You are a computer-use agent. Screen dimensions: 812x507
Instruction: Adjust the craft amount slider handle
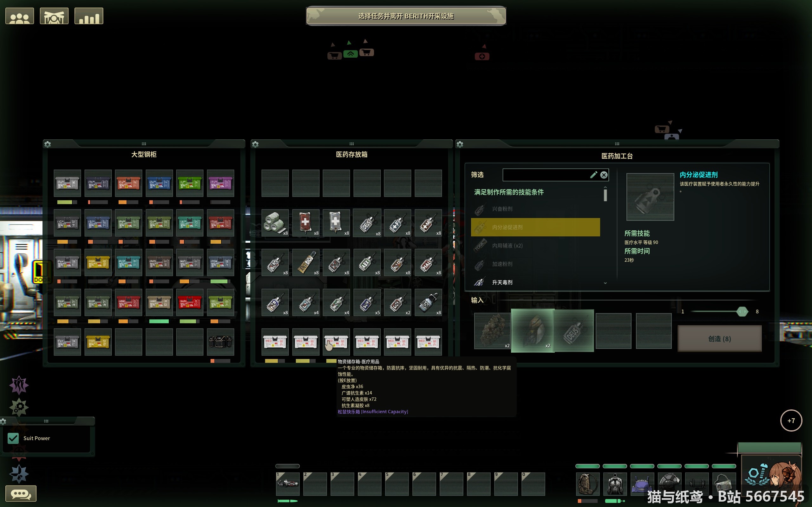(x=742, y=312)
